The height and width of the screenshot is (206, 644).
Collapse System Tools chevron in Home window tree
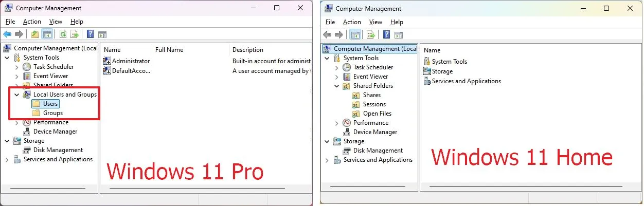[x=327, y=58]
